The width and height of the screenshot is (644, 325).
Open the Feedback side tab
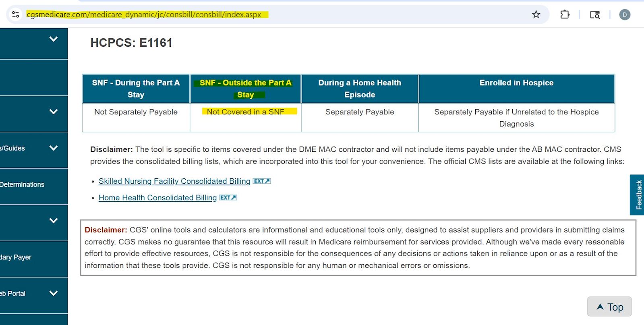click(638, 195)
